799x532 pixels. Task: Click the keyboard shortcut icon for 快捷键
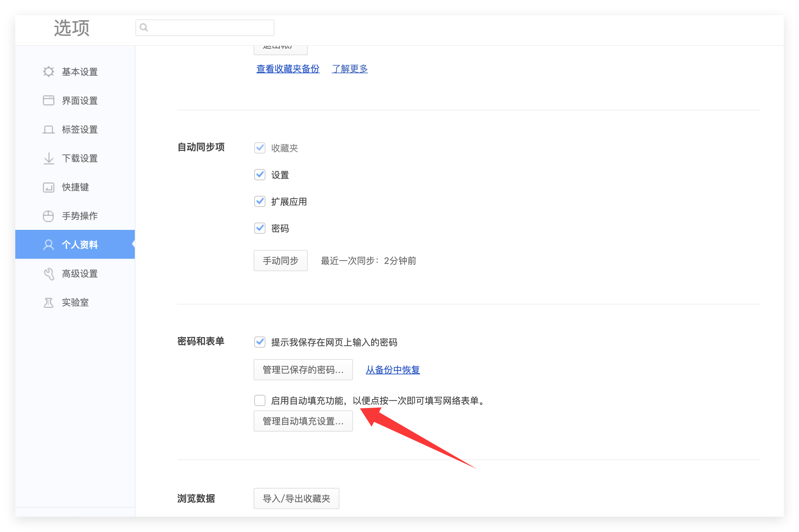coord(49,187)
